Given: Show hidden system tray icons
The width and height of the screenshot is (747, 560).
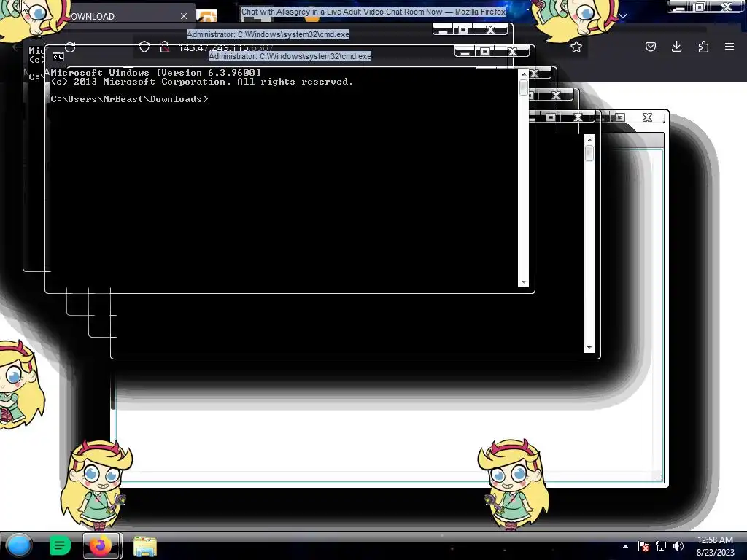Looking at the screenshot, I should point(625,546).
